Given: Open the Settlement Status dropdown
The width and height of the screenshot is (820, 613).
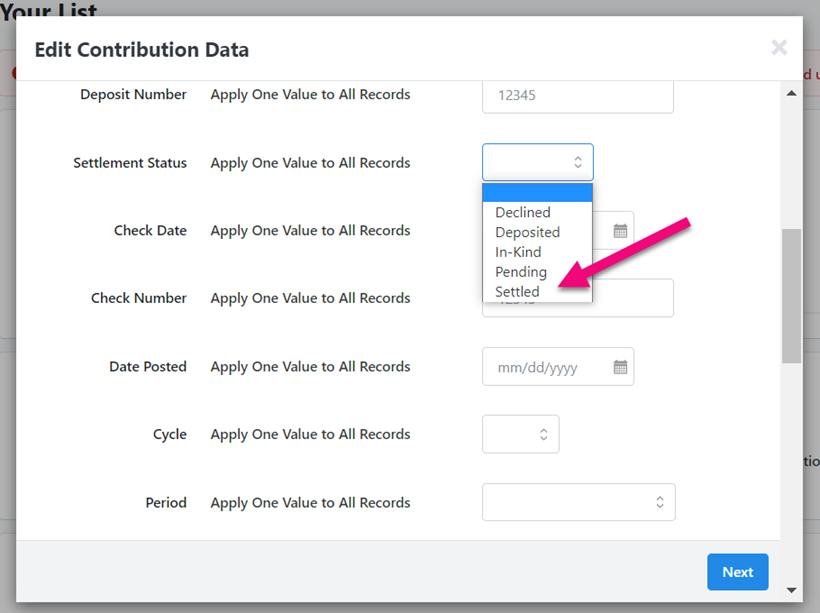Looking at the screenshot, I should (537, 162).
